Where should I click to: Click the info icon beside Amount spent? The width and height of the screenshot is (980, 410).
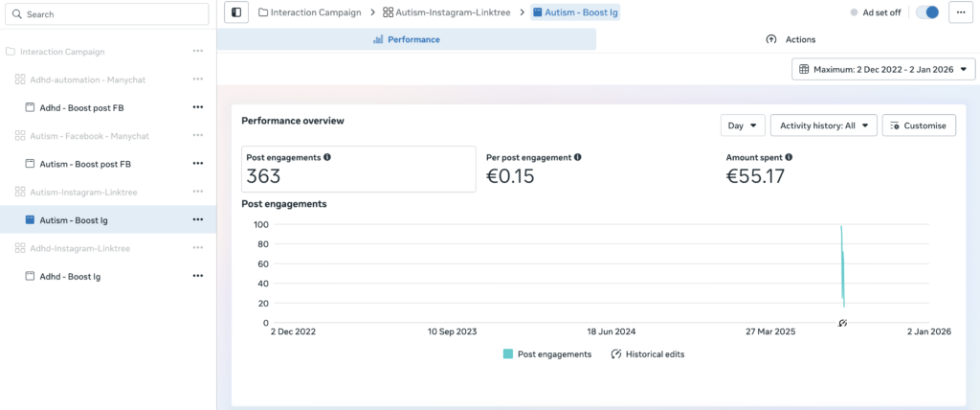click(x=793, y=157)
